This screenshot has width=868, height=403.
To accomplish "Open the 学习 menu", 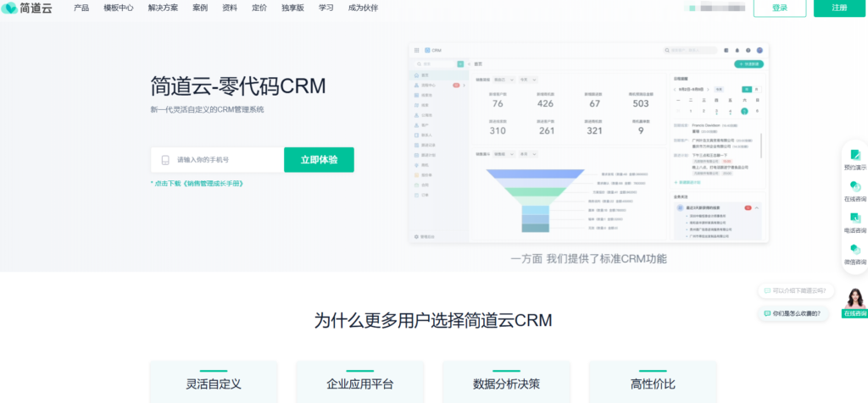I will 326,8.
